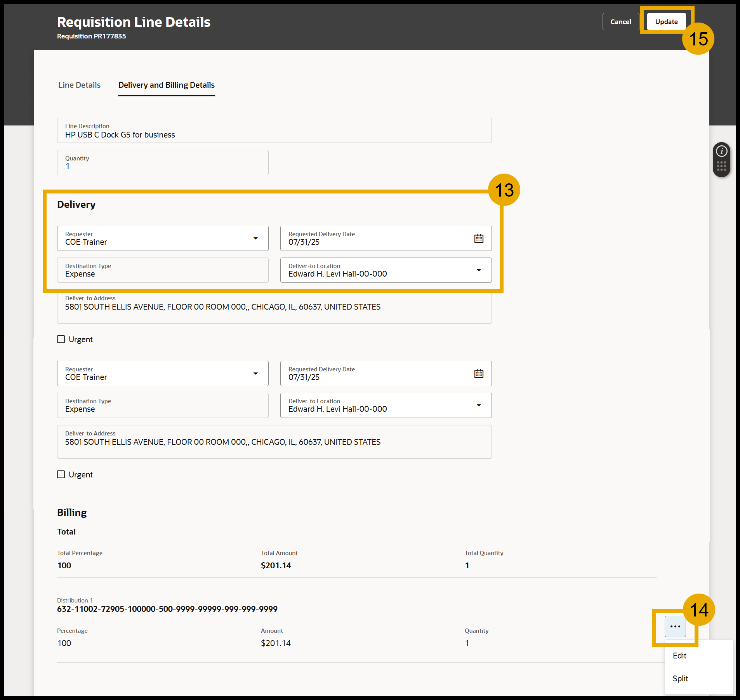
Task: Click into the Quantity field
Action: pyautogui.click(x=163, y=163)
